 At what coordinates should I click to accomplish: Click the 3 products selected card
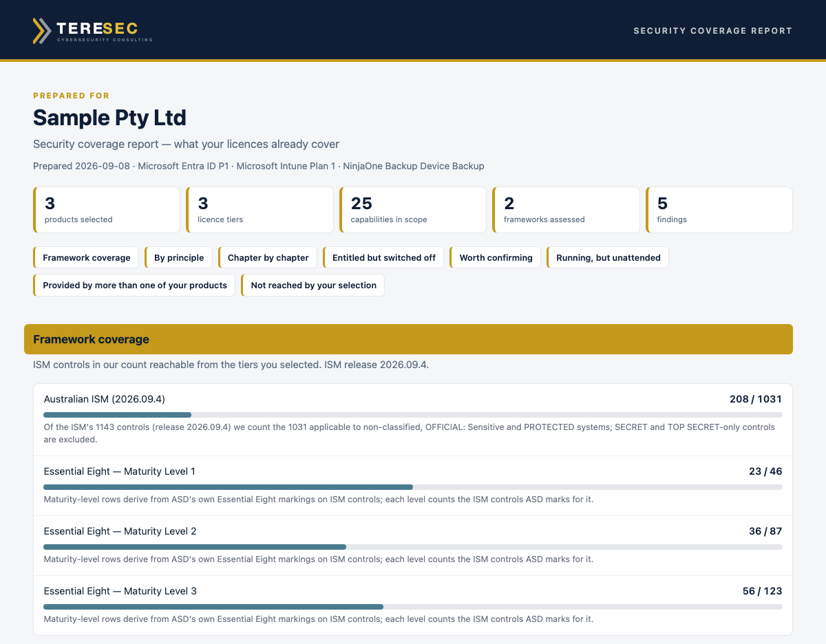coord(107,210)
